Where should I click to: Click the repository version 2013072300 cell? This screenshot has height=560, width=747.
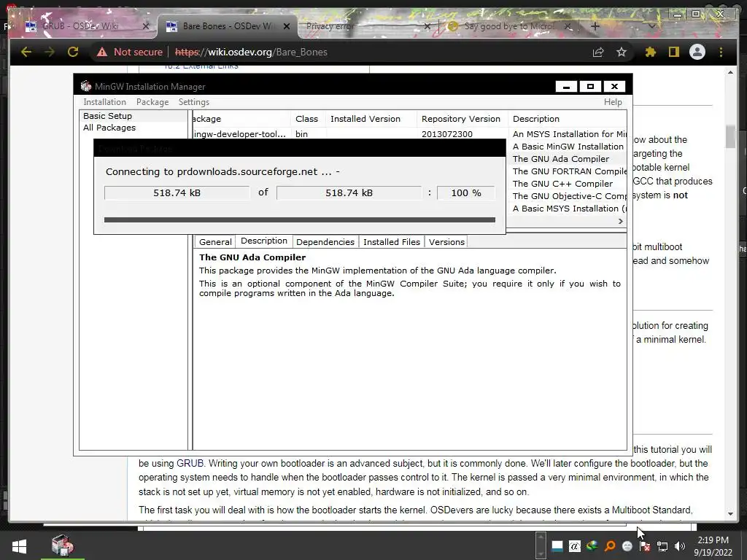447,134
